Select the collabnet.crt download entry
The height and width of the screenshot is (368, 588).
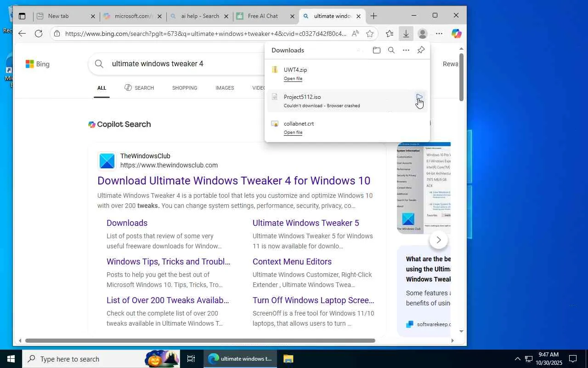coord(347,127)
